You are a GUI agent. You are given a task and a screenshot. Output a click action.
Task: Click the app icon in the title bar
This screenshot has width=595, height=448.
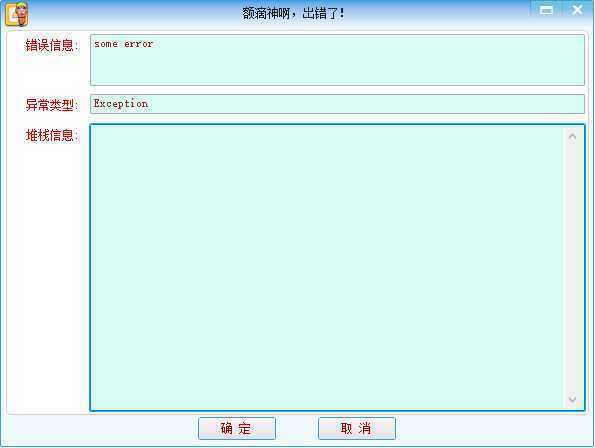17,14
